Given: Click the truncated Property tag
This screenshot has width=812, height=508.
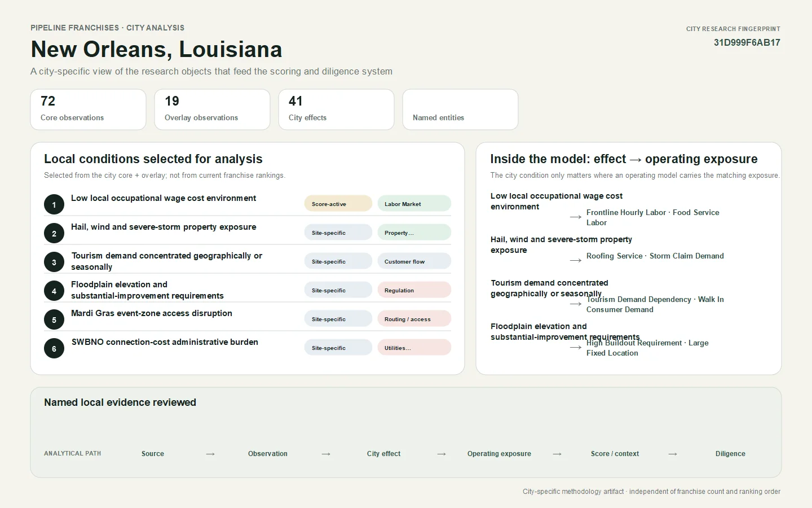Looking at the screenshot, I should [x=414, y=233].
